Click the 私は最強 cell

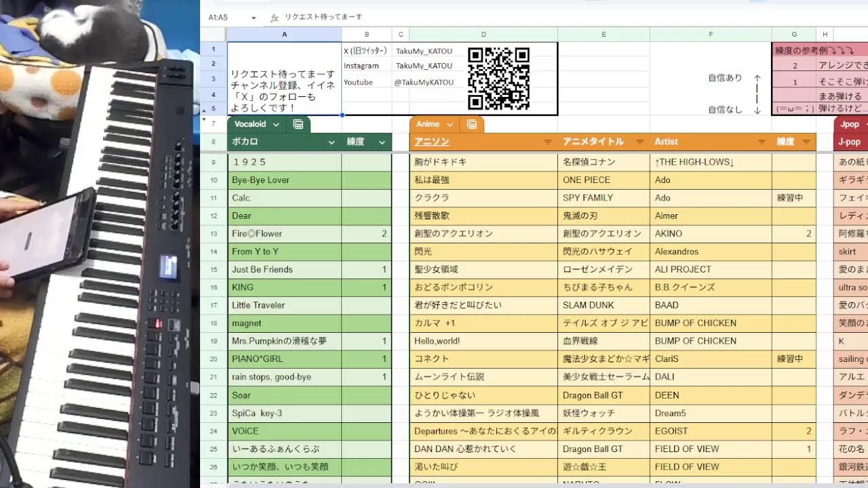click(484, 180)
